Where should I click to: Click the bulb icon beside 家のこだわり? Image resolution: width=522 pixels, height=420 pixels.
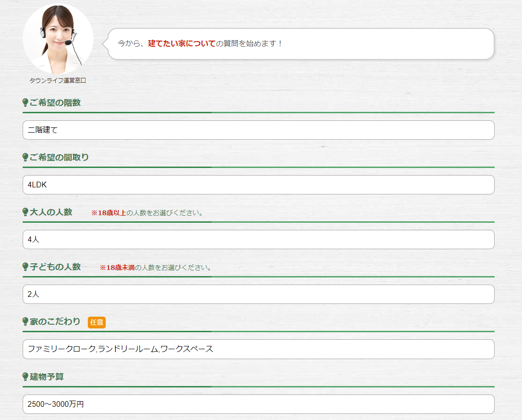25,321
